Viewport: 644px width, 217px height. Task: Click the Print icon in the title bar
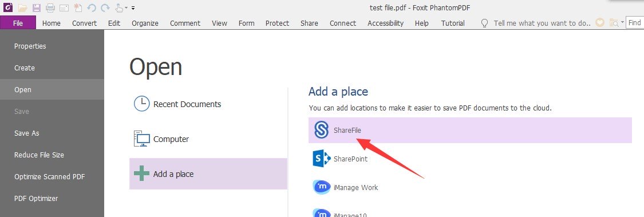(x=50, y=7)
